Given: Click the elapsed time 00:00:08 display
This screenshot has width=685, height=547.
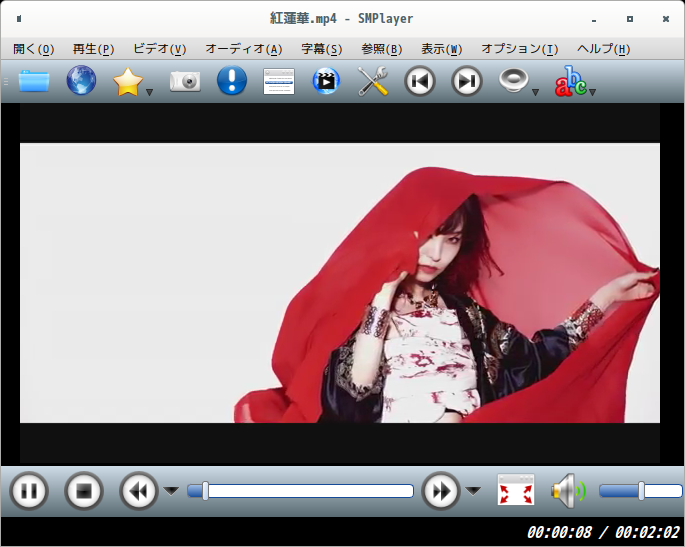Looking at the screenshot, I should coord(559,532).
